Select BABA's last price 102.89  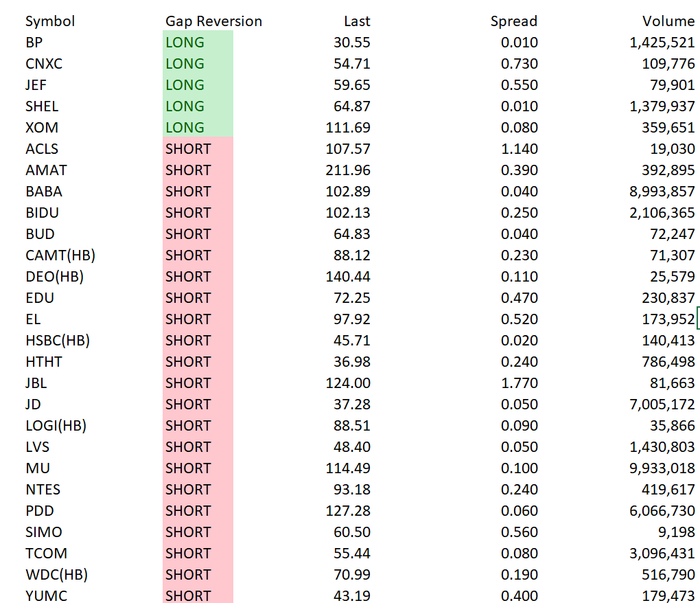click(x=348, y=191)
